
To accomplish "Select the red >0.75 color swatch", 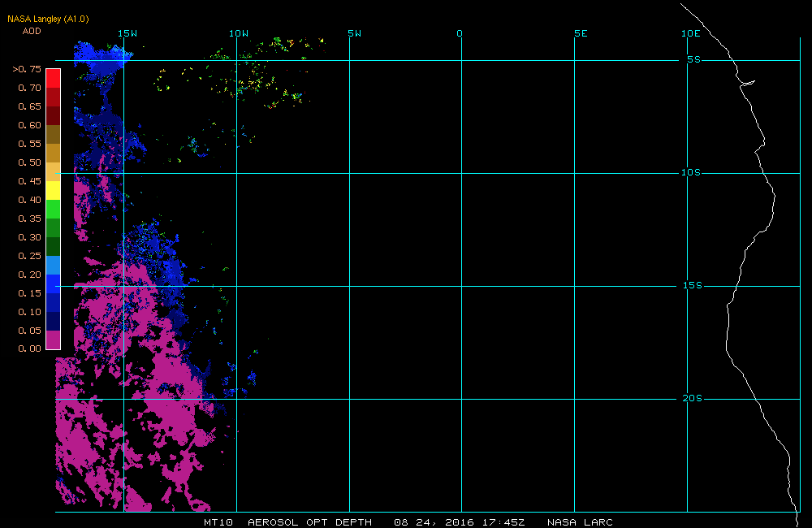I will (x=54, y=78).
